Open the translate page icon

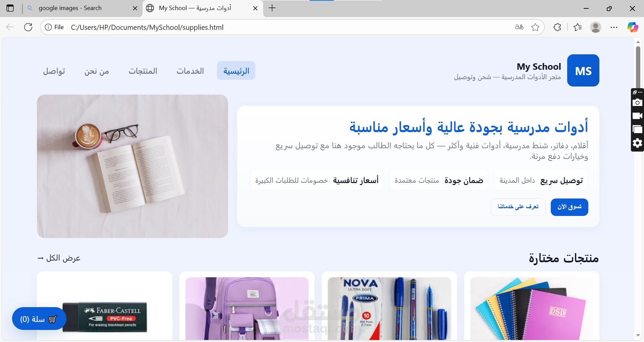click(519, 27)
